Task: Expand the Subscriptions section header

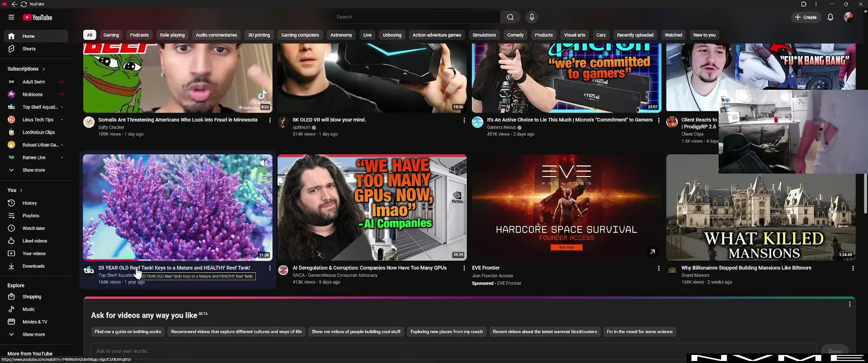Action: click(26, 69)
